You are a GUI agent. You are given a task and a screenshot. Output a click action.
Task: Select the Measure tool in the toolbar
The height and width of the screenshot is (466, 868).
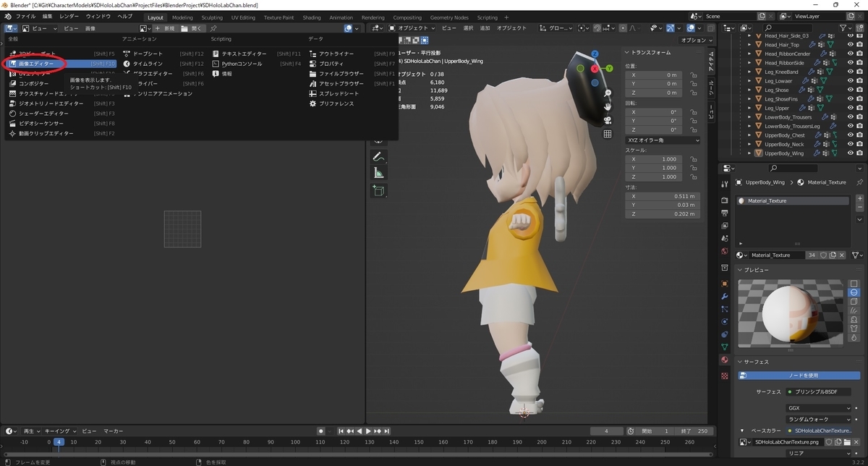point(378,173)
